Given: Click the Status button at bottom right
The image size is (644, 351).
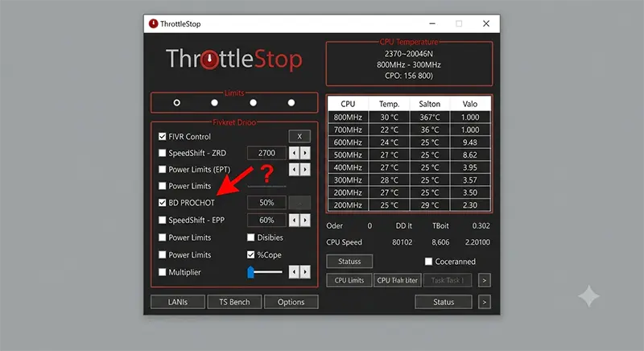Looking at the screenshot, I should (444, 302).
